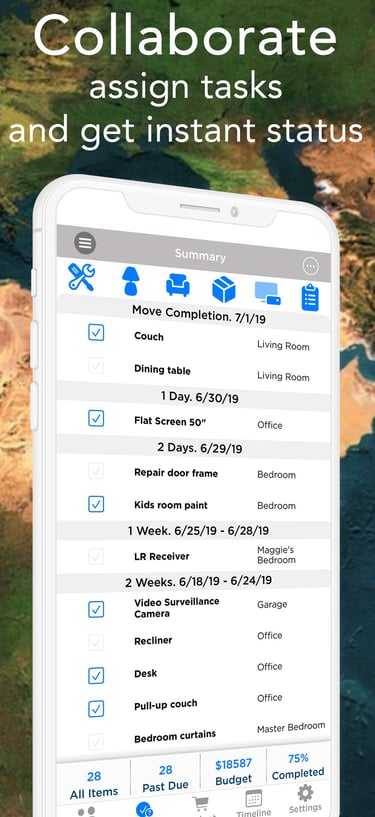Select the lamp category icon
375x817 pixels.
pyautogui.click(x=130, y=281)
